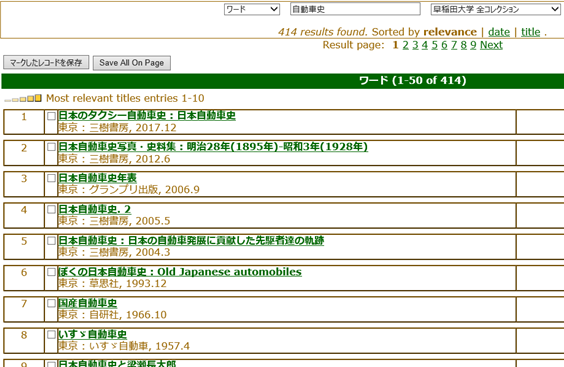Image resolution: width=564 pixels, height=367 pixels.
Task: Click the Next page link
Action: [x=491, y=45]
